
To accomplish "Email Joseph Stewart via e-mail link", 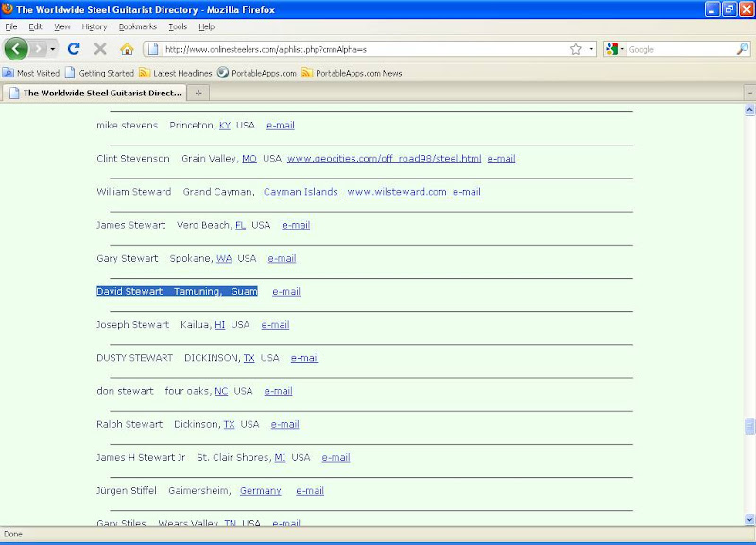I will pyautogui.click(x=275, y=325).
